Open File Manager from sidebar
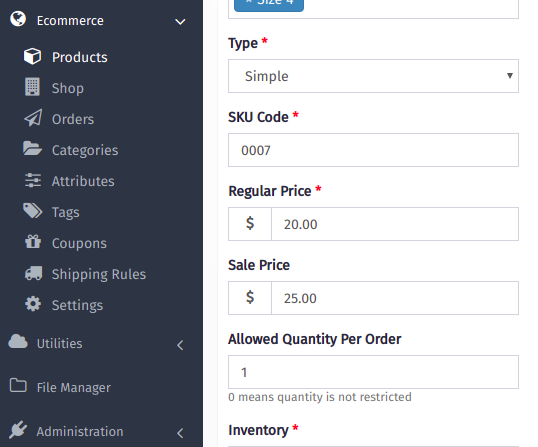The height and width of the screenshot is (447, 538). coord(73,387)
